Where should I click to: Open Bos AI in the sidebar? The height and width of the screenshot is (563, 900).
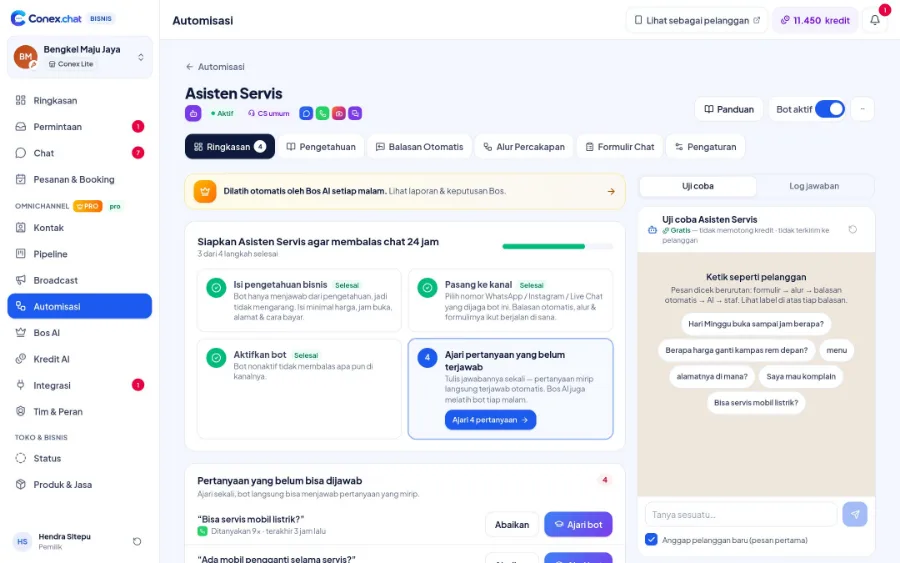click(x=79, y=333)
